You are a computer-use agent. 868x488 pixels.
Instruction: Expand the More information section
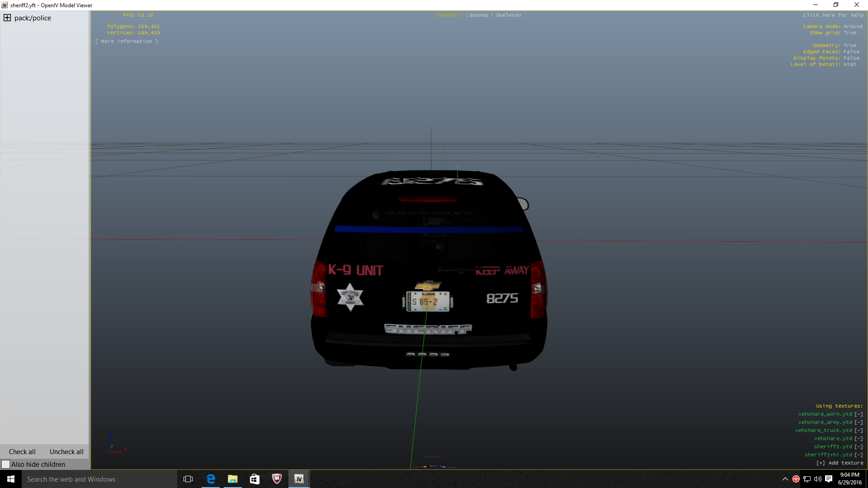[127, 41]
